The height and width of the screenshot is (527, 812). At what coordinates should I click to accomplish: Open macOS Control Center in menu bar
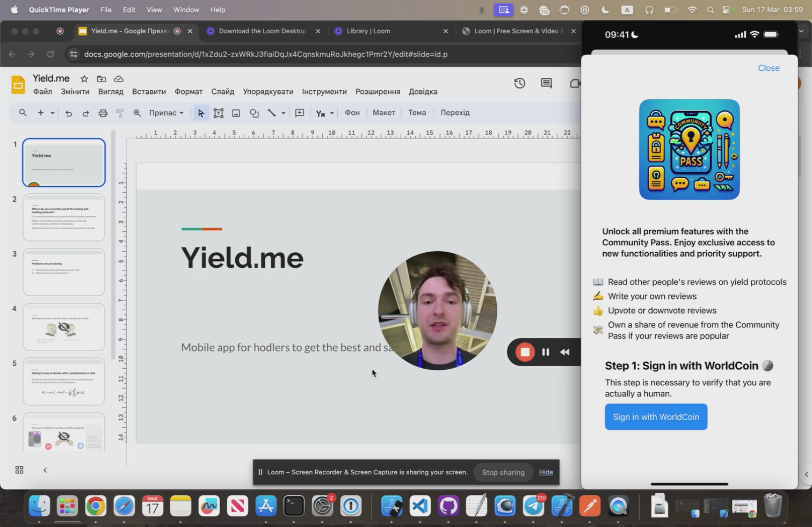pos(727,10)
